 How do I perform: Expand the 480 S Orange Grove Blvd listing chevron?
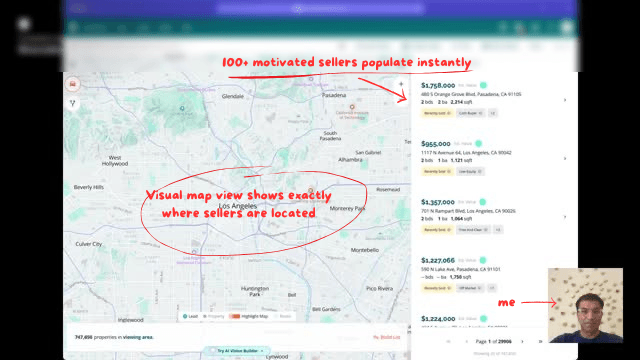click(565, 100)
